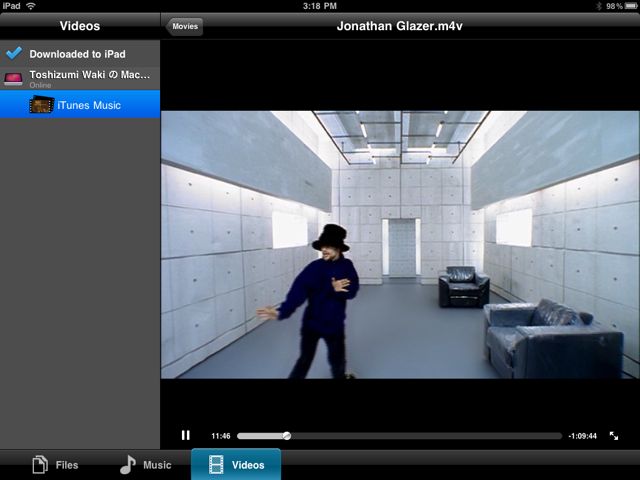Click the Music note icon
The width and height of the screenshot is (640, 480).
[128, 464]
